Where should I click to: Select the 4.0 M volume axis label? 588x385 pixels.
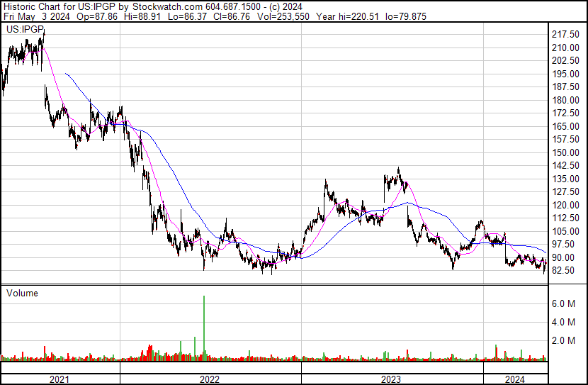click(563, 322)
